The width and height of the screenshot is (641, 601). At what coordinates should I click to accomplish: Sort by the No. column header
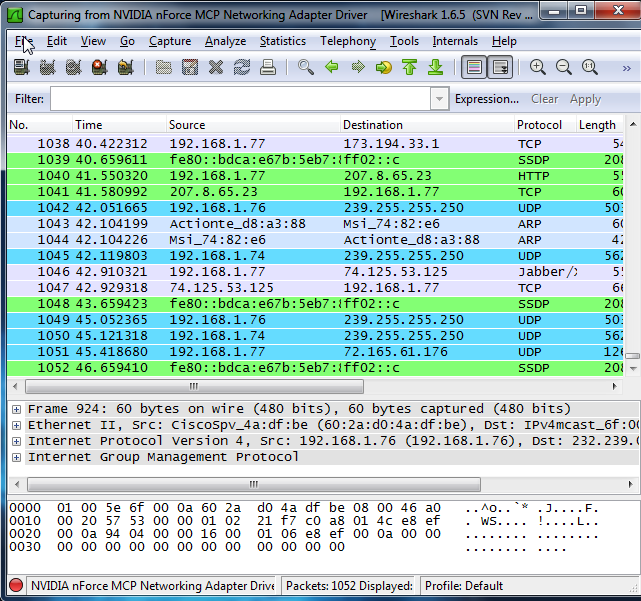[x=40, y=125]
